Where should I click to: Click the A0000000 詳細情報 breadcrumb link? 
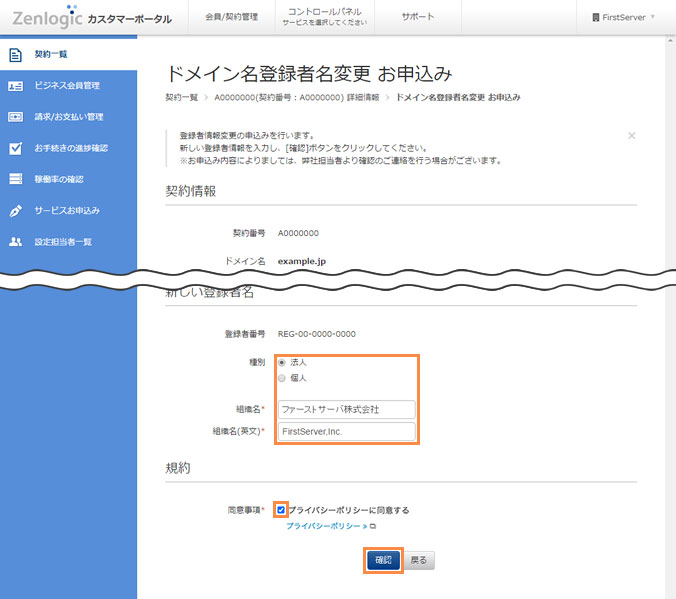[x=297, y=97]
